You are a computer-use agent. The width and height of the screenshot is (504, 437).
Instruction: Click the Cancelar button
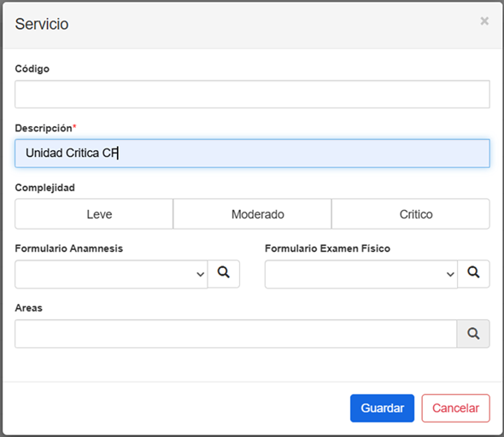[x=456, y=408]
